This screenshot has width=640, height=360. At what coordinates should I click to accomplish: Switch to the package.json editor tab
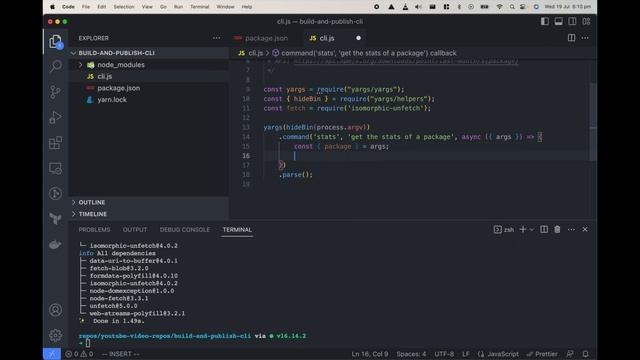coord(266,38)
